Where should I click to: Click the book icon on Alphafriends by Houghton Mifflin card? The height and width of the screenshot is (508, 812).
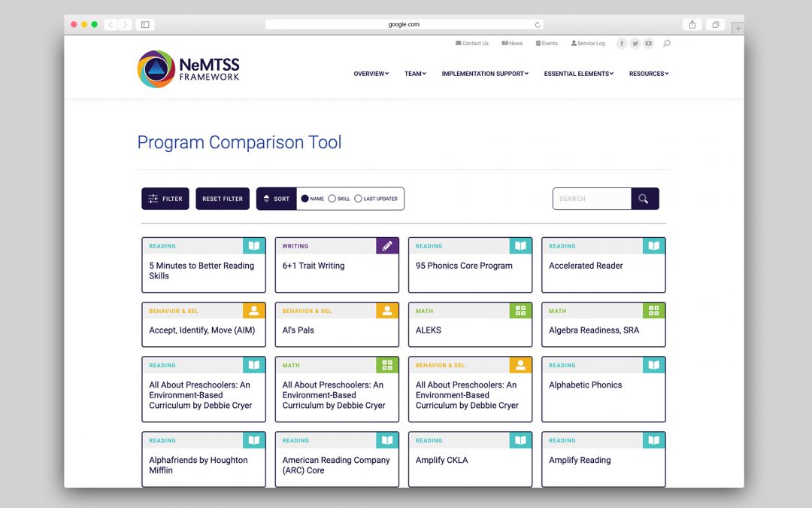click(x=254, y=440)
